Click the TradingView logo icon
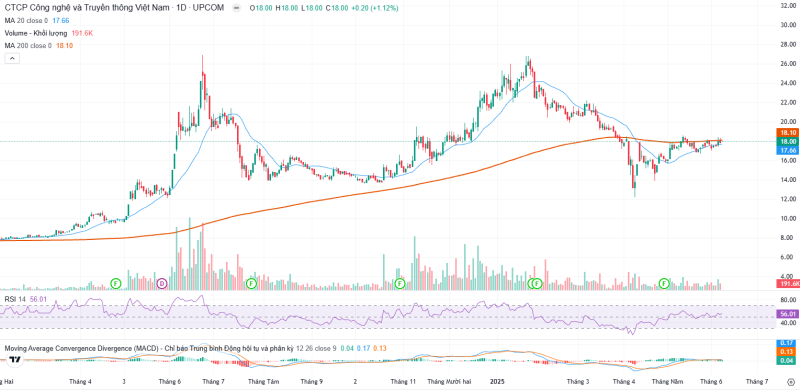 pyautogui.click(x=15, y=359)
